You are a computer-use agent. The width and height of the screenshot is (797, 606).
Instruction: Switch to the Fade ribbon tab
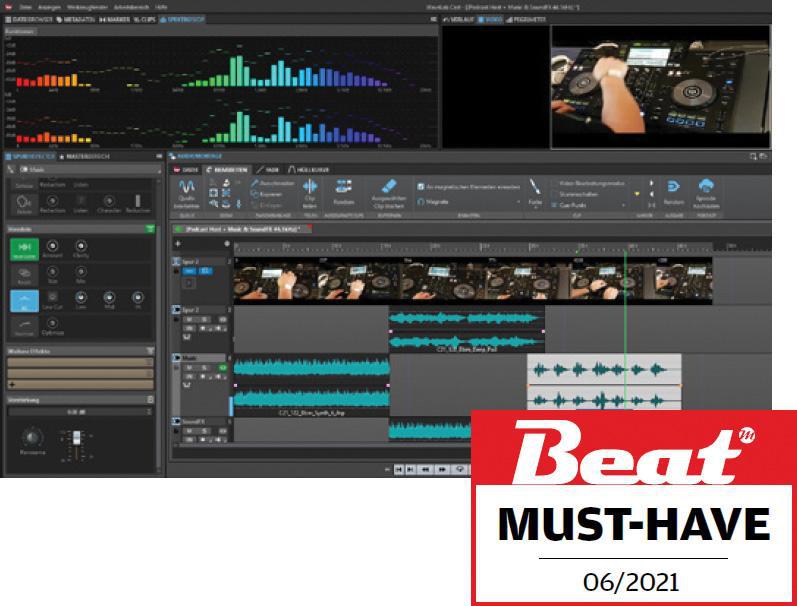[x=267, y=169]
